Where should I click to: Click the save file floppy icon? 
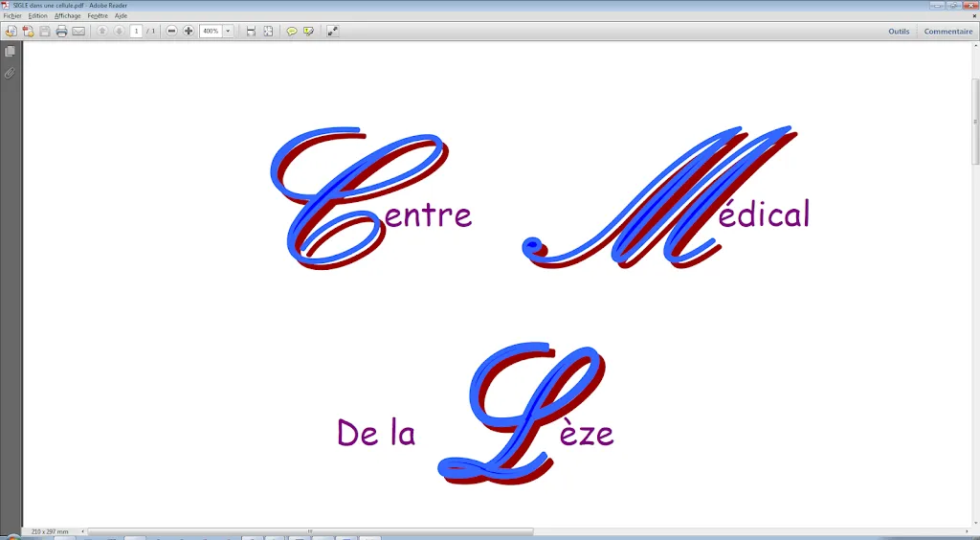44,32
